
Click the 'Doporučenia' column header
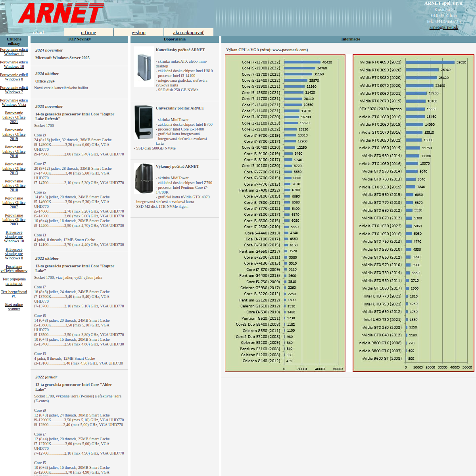pyautogui.click(x=175, y=39)
